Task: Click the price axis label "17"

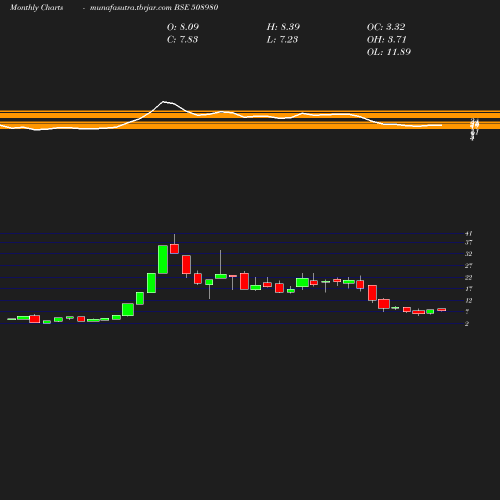Action: click(469, 289)
